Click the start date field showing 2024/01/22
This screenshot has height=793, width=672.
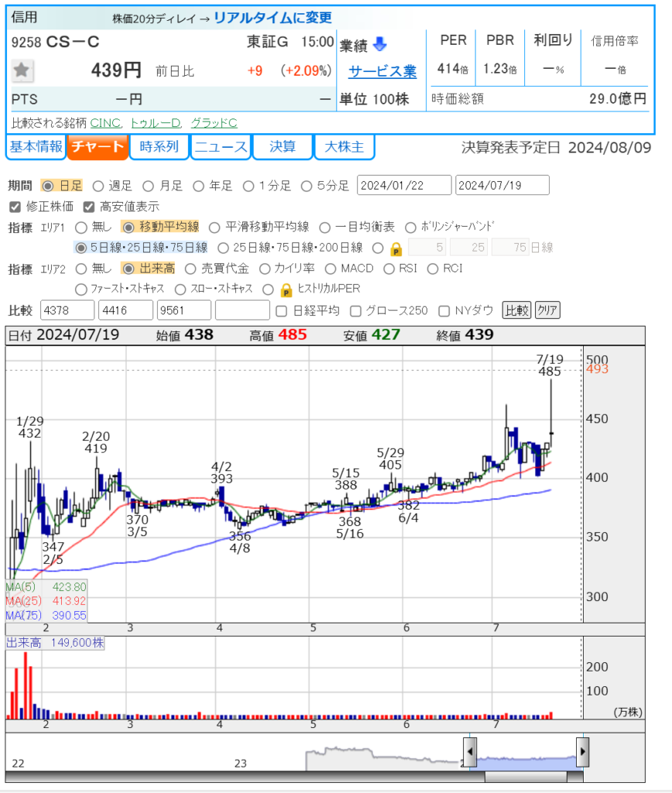point(403,186)
